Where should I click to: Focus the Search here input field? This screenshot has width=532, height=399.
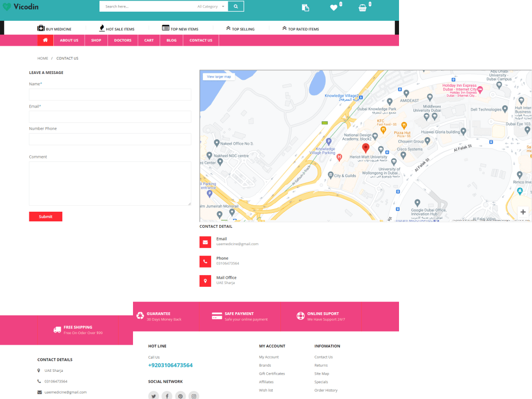point(147,6)
